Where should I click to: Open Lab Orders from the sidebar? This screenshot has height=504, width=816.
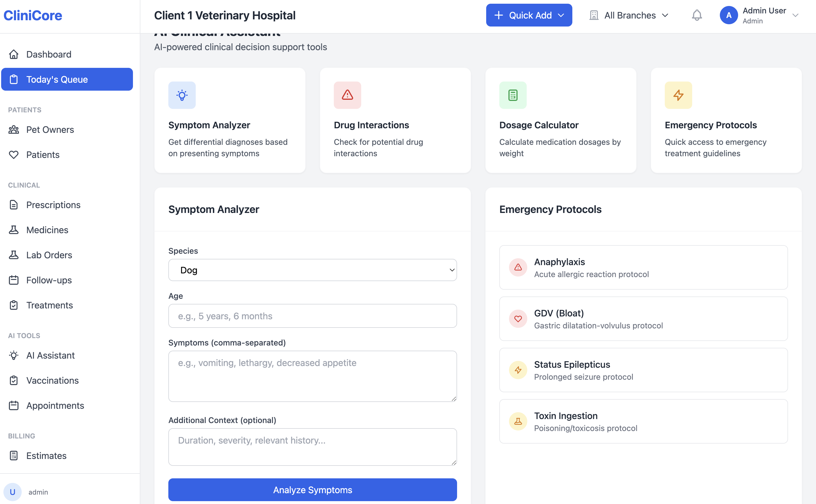pyautogui.click(x=49, y=255)
